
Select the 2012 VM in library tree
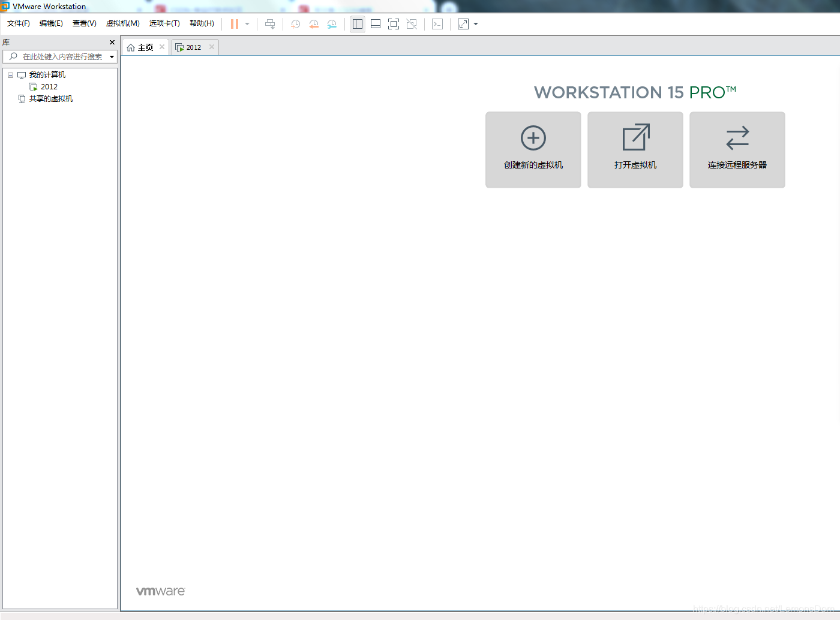[x=49, y=87]
